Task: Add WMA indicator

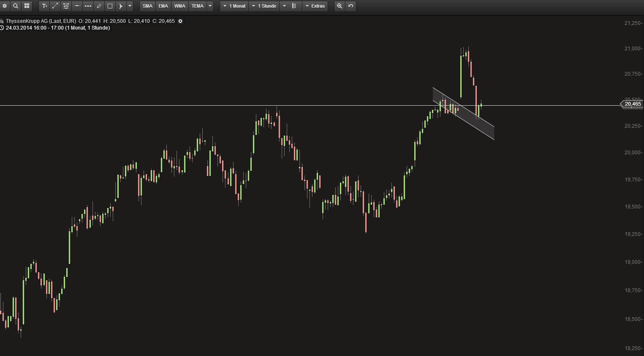Action: pyautogui.click(x=180, y=6)
